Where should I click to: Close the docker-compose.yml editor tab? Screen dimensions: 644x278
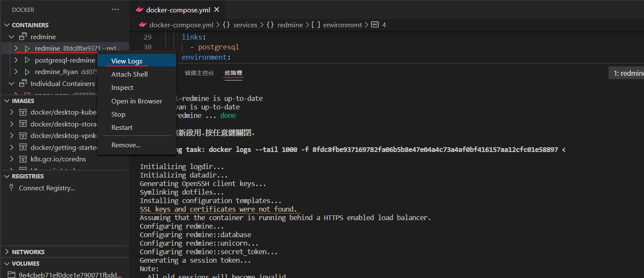pos(217,10)
